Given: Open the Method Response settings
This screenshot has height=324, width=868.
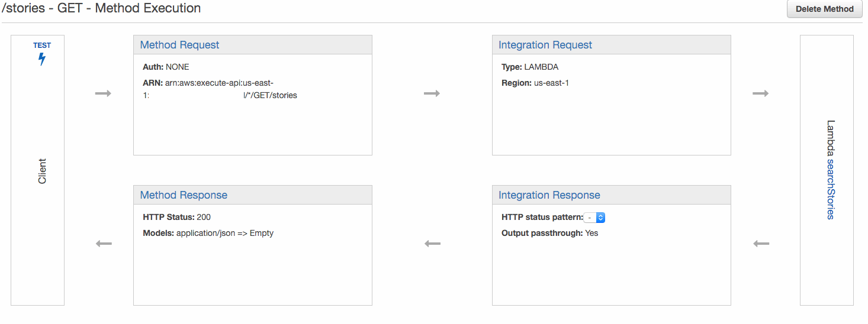Looking at the screenshot, I should [184, 195].
